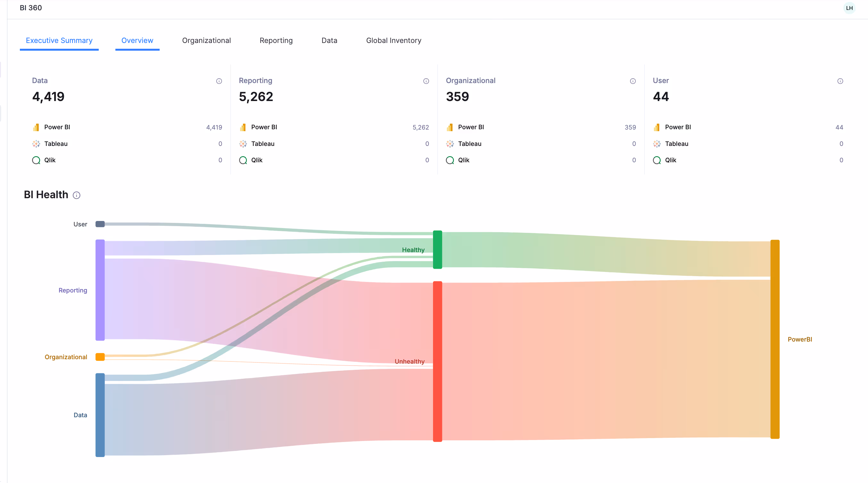868x483 pixels.
Task: Click the Tableau icon in the Data card
Action: (x=36, y=144)
